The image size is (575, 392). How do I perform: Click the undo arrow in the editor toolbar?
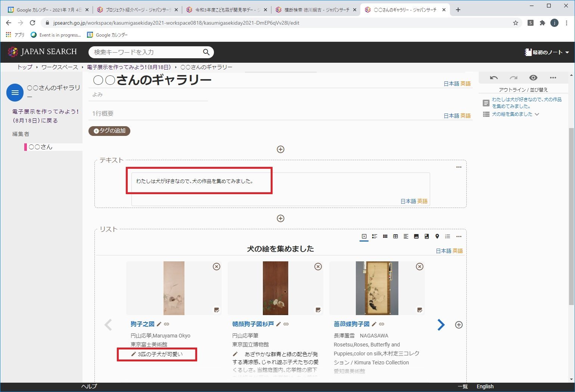(x=494, y=78)
